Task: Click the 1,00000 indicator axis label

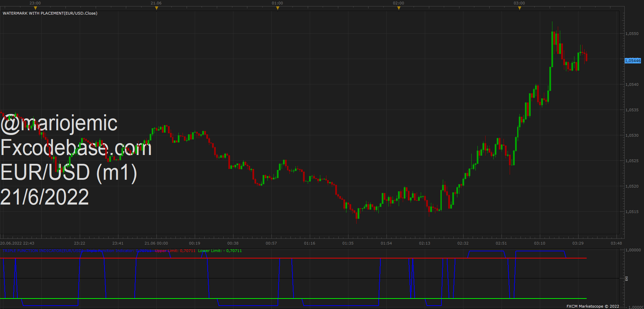Action: tap(633, 250)
